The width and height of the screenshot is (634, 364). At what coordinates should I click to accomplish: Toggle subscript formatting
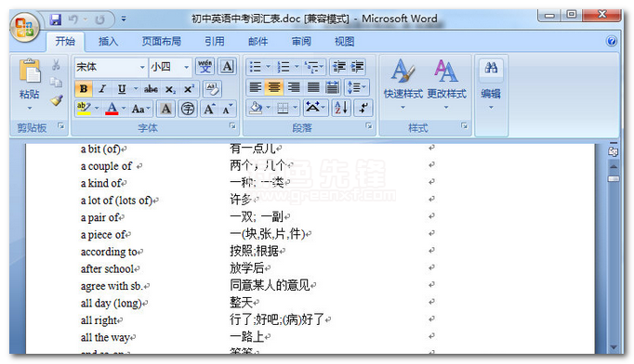170,89
